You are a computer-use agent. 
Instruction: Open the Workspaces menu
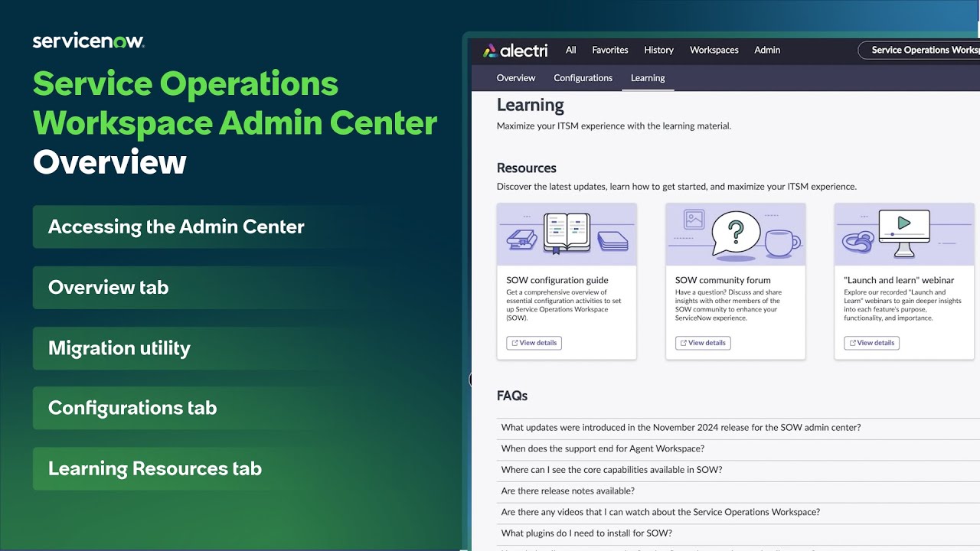coord(714,50)
